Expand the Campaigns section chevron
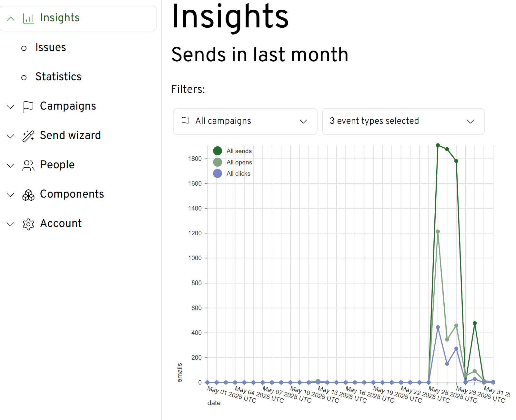This screenshot has width=516, height=420. tap(11, 107)
